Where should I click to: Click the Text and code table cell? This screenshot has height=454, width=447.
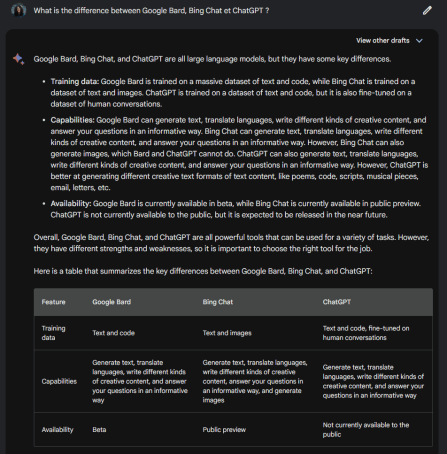113,333
